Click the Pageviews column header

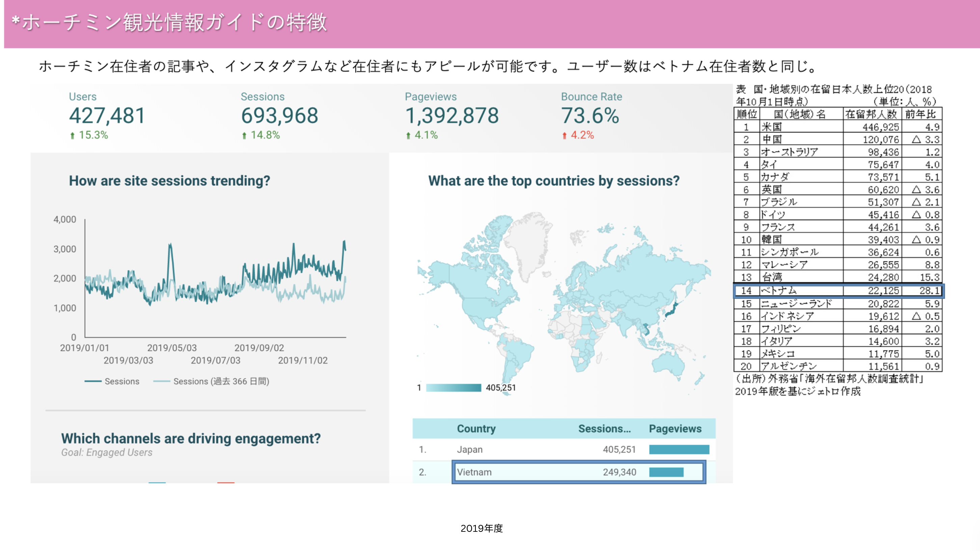pyautogui.click(x=675, y=429)
